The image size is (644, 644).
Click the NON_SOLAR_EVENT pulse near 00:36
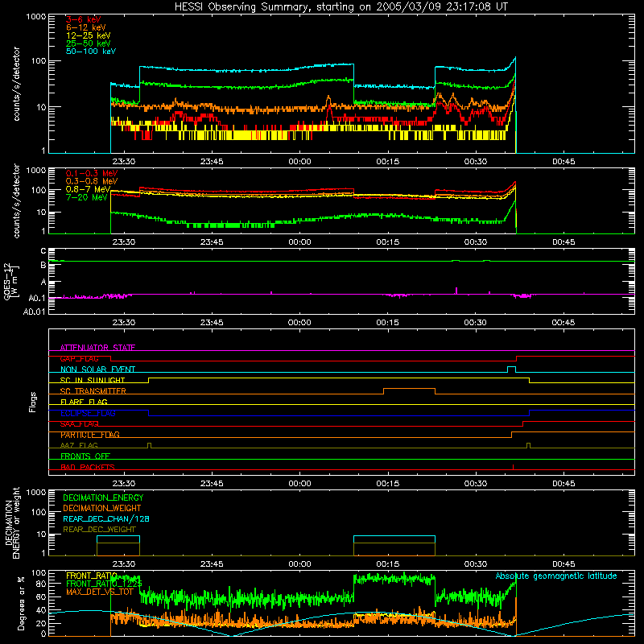pos(511,369)
